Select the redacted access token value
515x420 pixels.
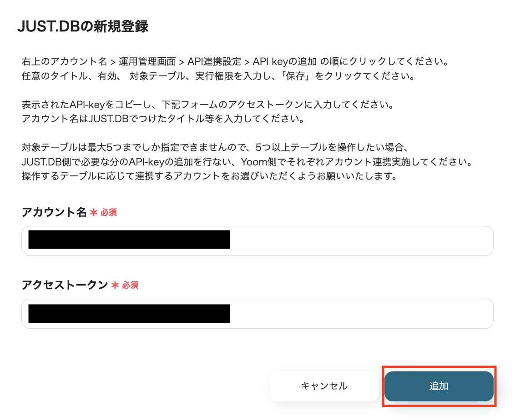(x=129, y=313)
